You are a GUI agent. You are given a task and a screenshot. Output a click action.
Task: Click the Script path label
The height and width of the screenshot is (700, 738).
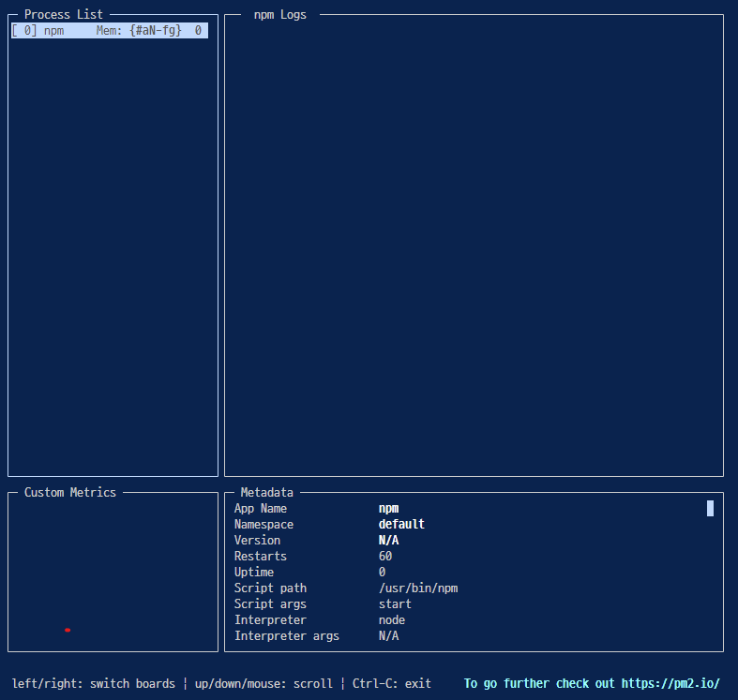[x=270, y=588]
